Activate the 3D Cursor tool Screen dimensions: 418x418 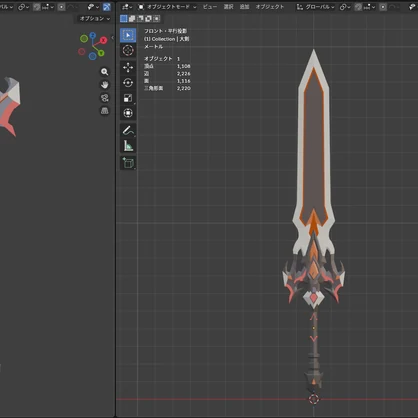(128, 50)
